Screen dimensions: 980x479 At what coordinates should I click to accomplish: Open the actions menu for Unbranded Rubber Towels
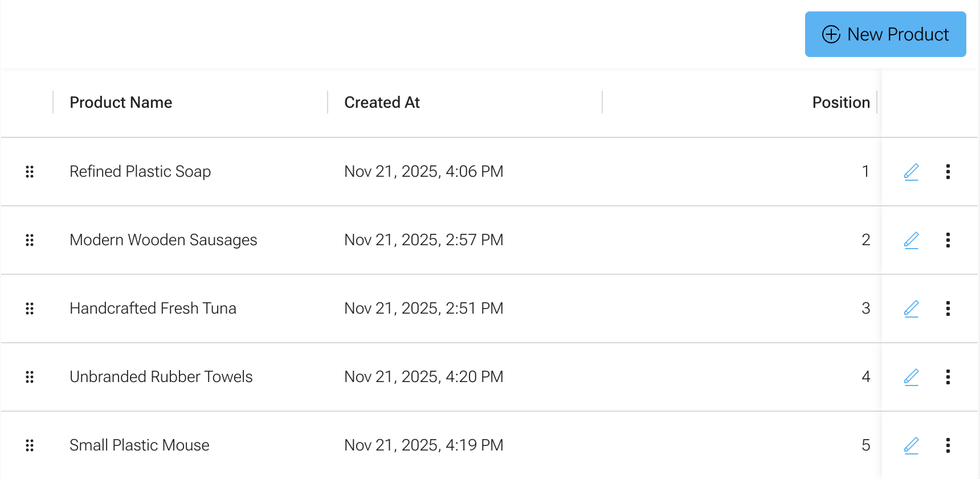point(948,376)
